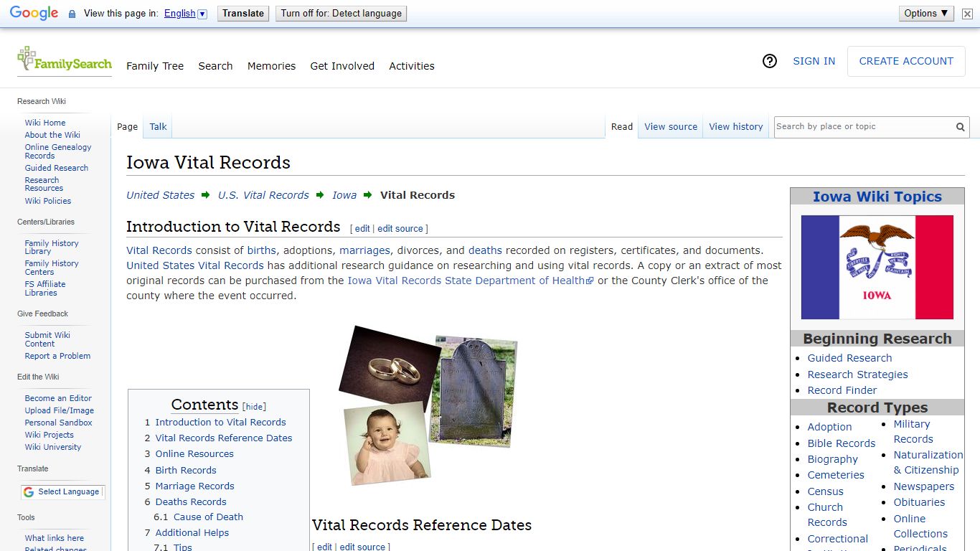Open FS Affiliate Libraries link

(x=45, y=288)
